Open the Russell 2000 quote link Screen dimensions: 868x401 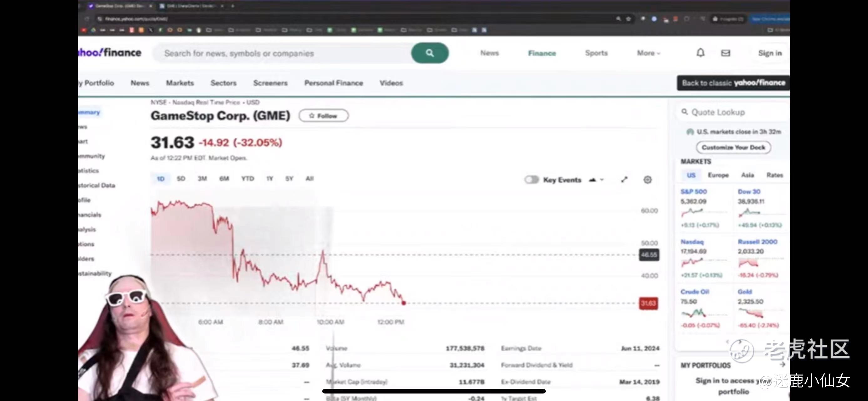click(x=757, y=242)
